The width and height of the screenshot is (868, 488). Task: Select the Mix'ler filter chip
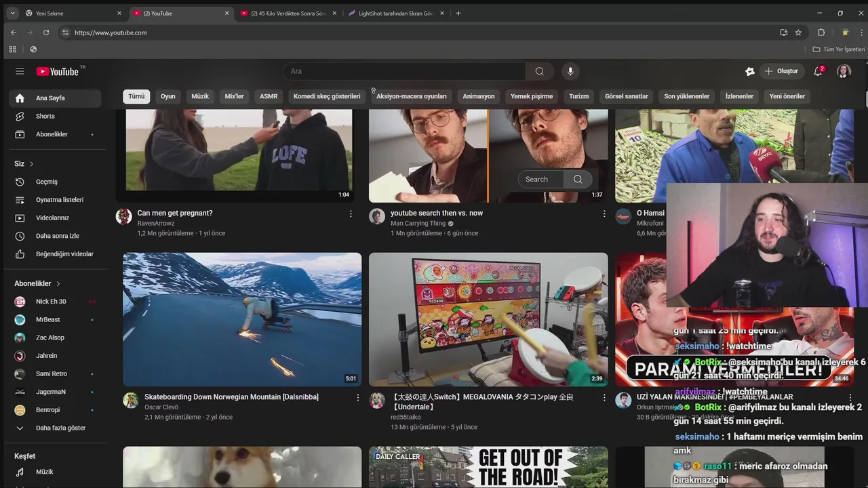tap(234, 96)
